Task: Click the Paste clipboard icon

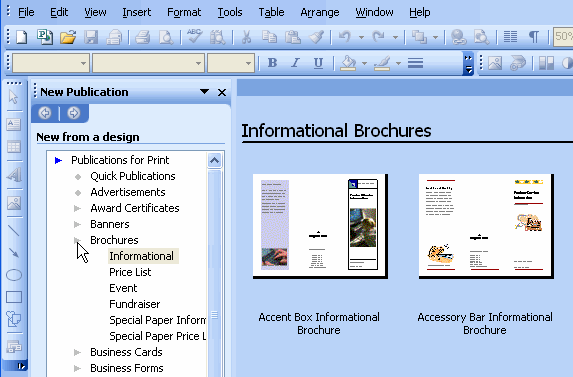Action: tap(293, 37)
